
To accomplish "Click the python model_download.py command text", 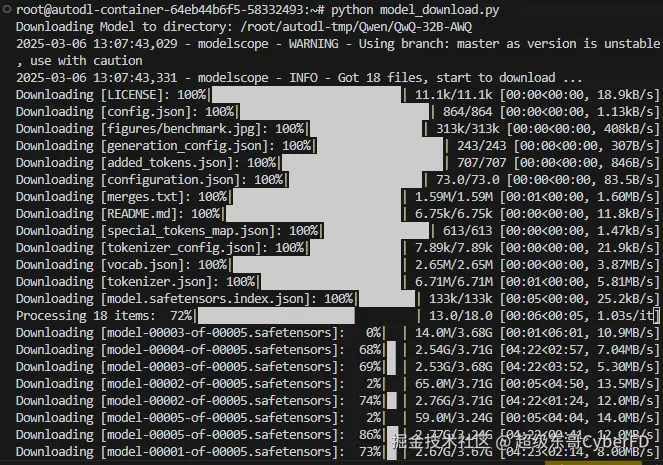I will [x=415, y=10].
